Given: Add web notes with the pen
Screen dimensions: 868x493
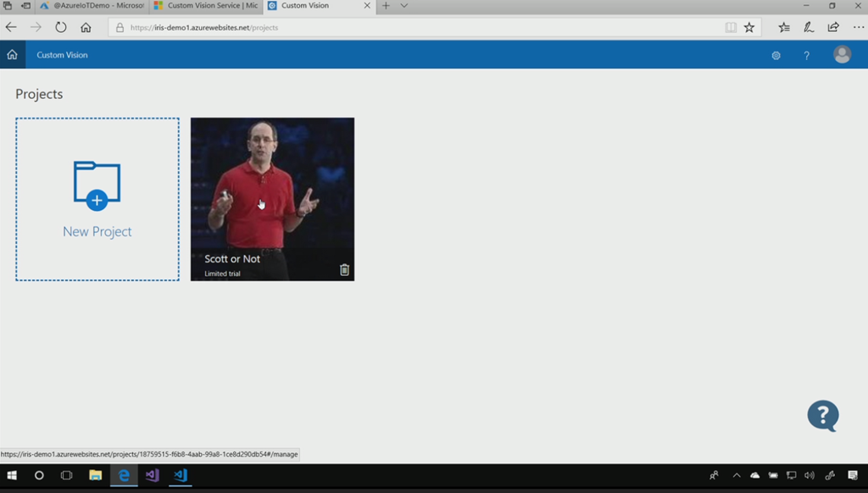Looking at the screenshot, I should tap(809, 27).
